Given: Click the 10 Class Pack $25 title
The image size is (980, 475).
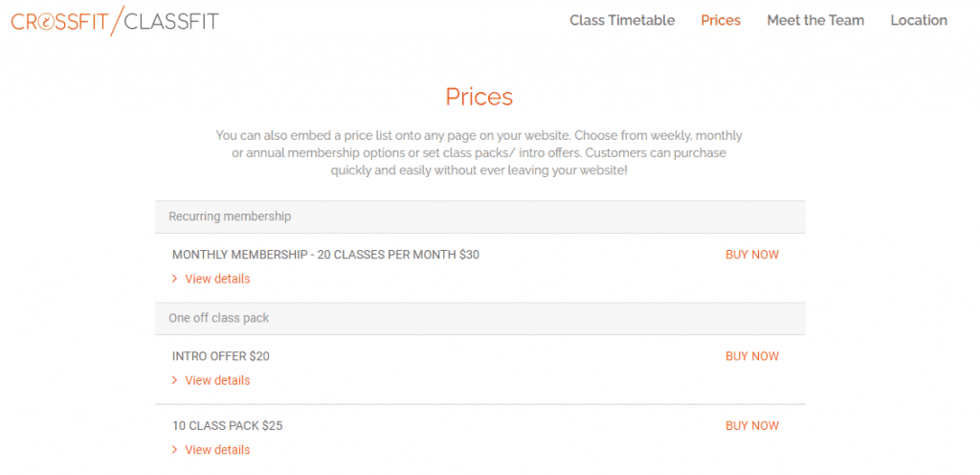Looking at the screenshot, I should tap(227, 425).
